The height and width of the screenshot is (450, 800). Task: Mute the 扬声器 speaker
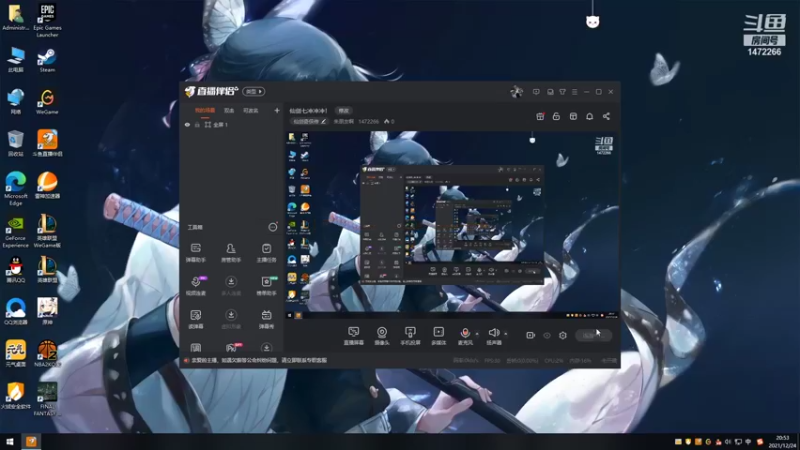coord(493,336)
